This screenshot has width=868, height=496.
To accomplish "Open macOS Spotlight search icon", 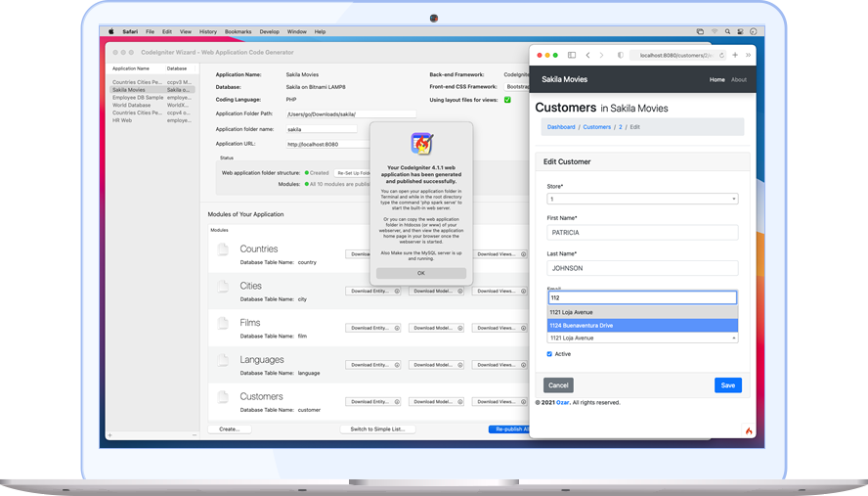I will click(x=727, y=31).
